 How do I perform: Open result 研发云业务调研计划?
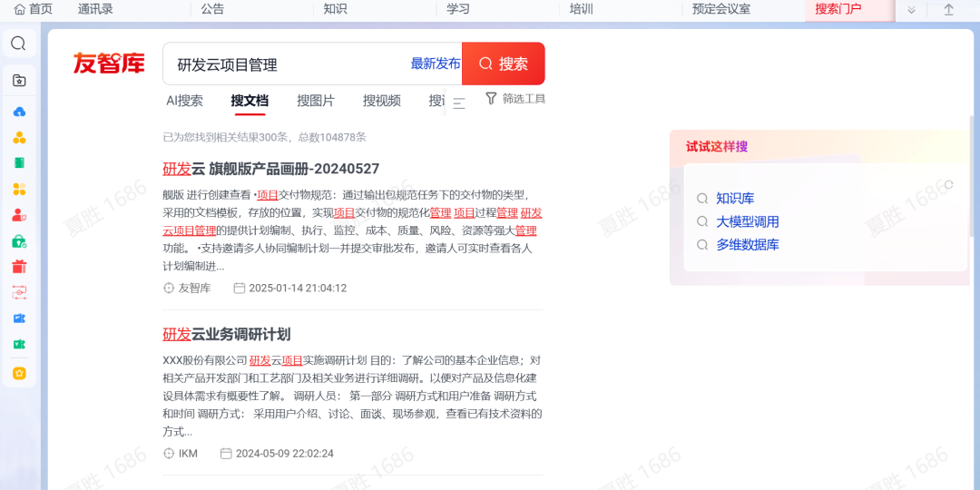pos(227,334)
